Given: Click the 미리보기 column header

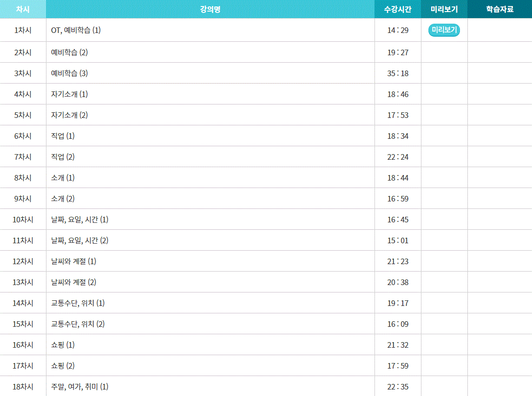Looking at the screenshot, I should pos(444,9).
